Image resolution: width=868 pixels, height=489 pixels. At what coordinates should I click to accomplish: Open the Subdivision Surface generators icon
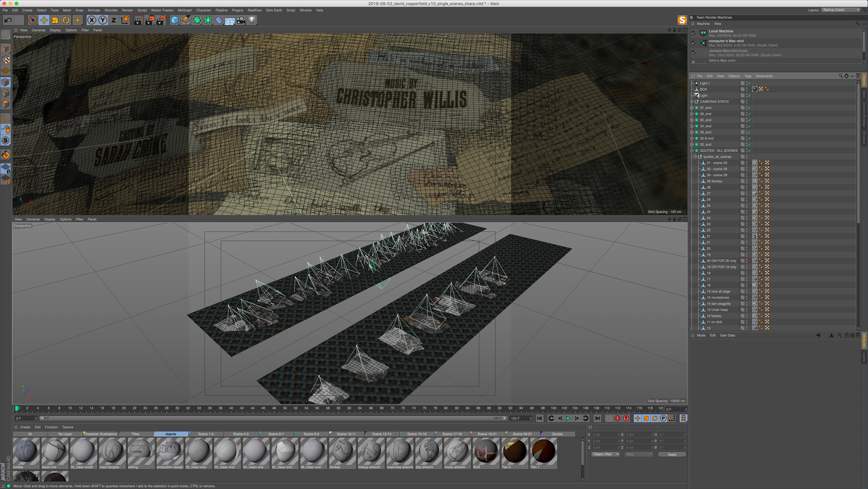tap(197, 20)
